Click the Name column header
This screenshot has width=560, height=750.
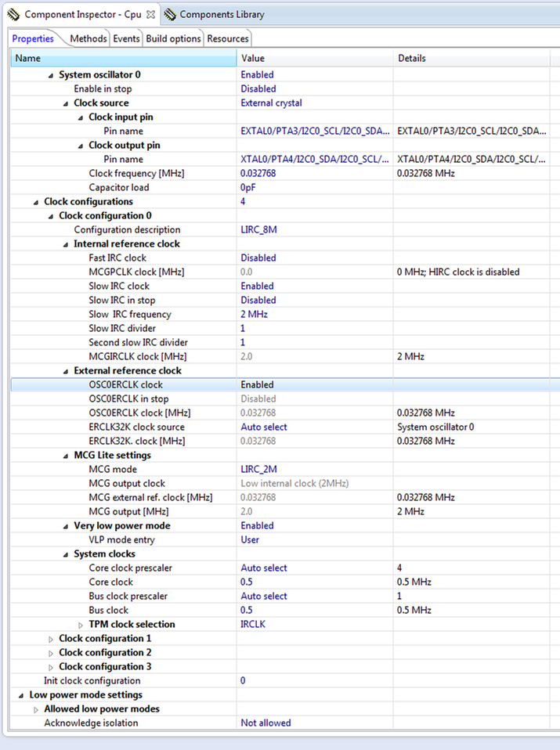[124, 59]
